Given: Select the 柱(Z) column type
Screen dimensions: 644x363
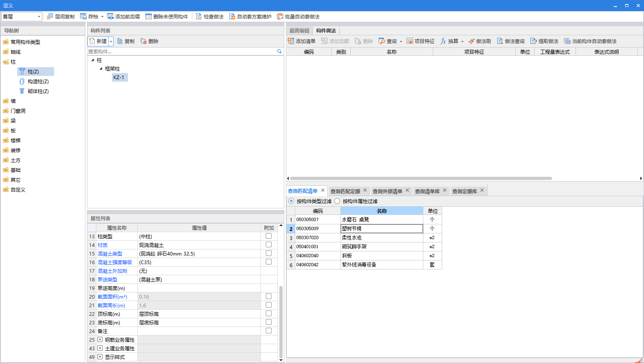Looking at the screenshot, I should [x=35, y=71].
